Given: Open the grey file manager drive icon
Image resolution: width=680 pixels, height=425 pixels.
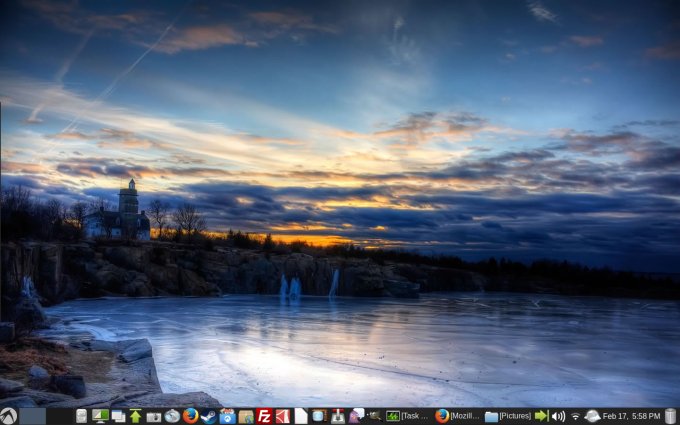Looking at the screenshot, I should point(82,416).
